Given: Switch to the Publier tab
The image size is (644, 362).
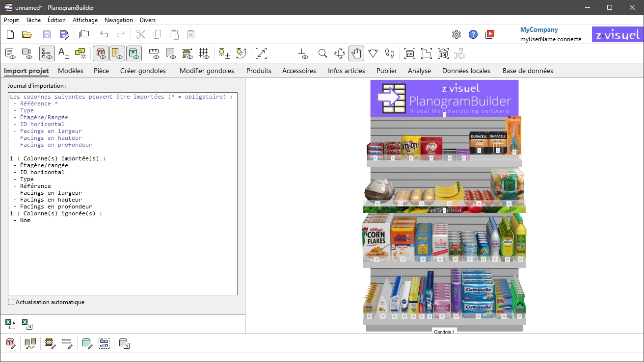Looking at the screenshot, I should tap(387, 71).
